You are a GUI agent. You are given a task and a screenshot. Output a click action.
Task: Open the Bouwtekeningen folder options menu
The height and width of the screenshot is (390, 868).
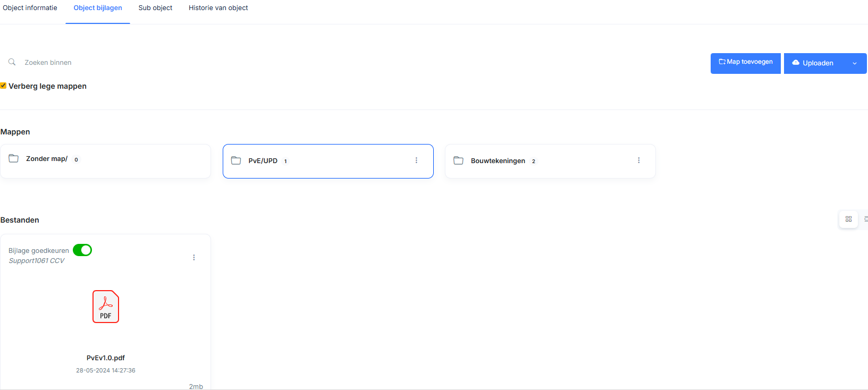click(638, 160)
